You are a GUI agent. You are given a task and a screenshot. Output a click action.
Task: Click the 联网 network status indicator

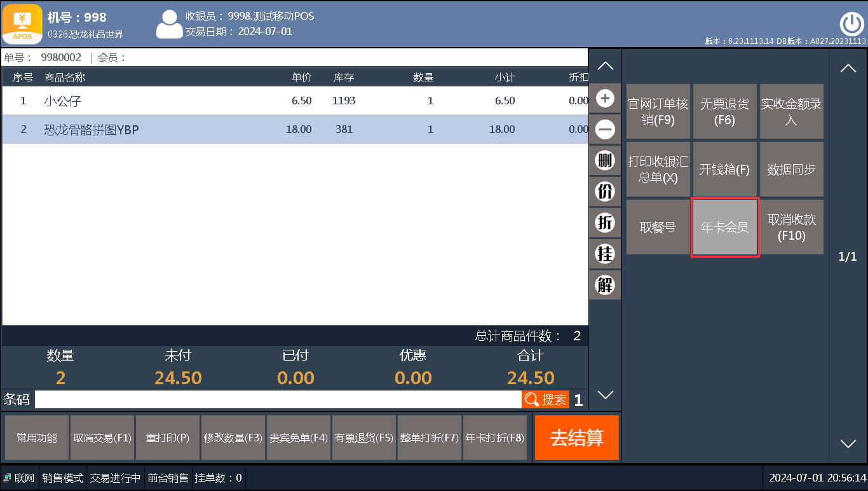(19, 478)
